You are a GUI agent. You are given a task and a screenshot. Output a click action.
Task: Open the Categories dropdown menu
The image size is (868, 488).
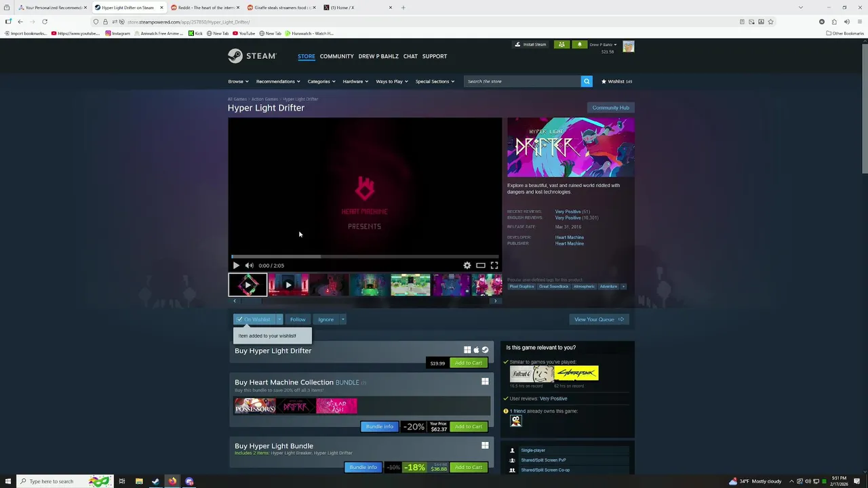[x=321, y=81]
